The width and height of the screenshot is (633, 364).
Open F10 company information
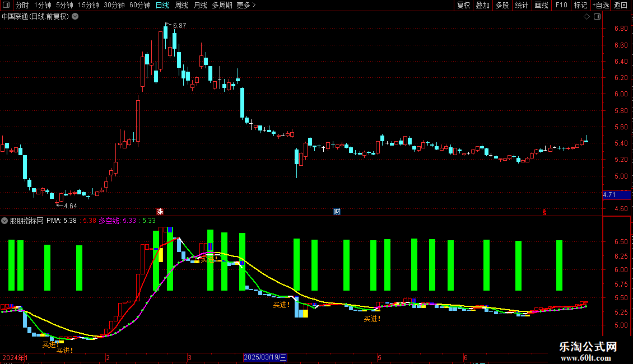(x=561, y=5)
